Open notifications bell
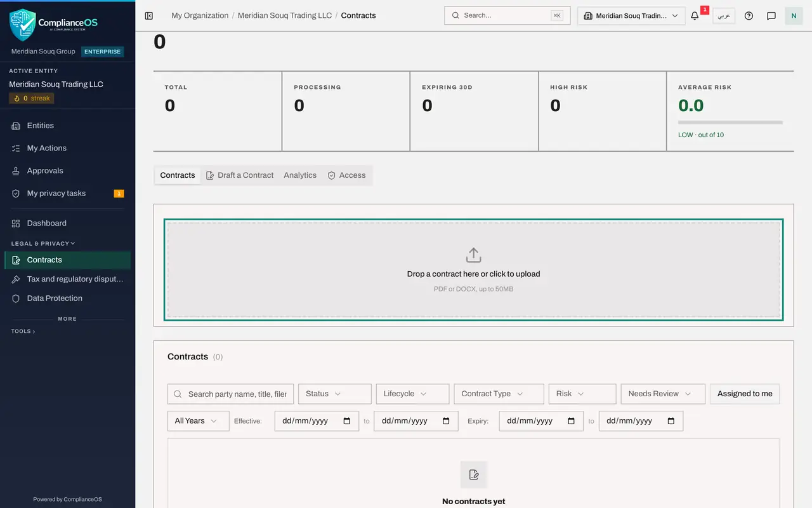 (x=695, y=16)
